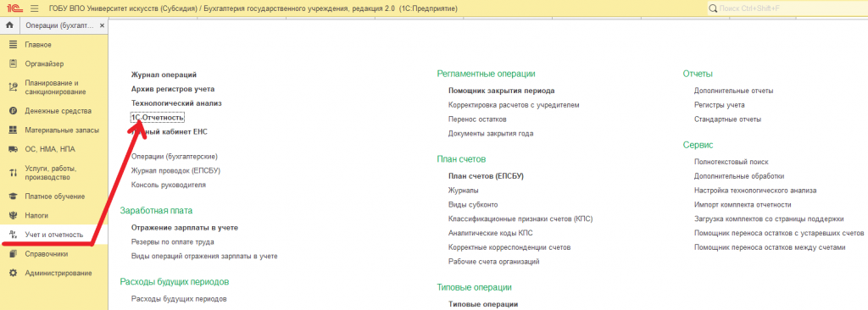The height and width of the screenshot is (310, 868).
Task: Click the search magnifier icon
Action: point(713,9)
